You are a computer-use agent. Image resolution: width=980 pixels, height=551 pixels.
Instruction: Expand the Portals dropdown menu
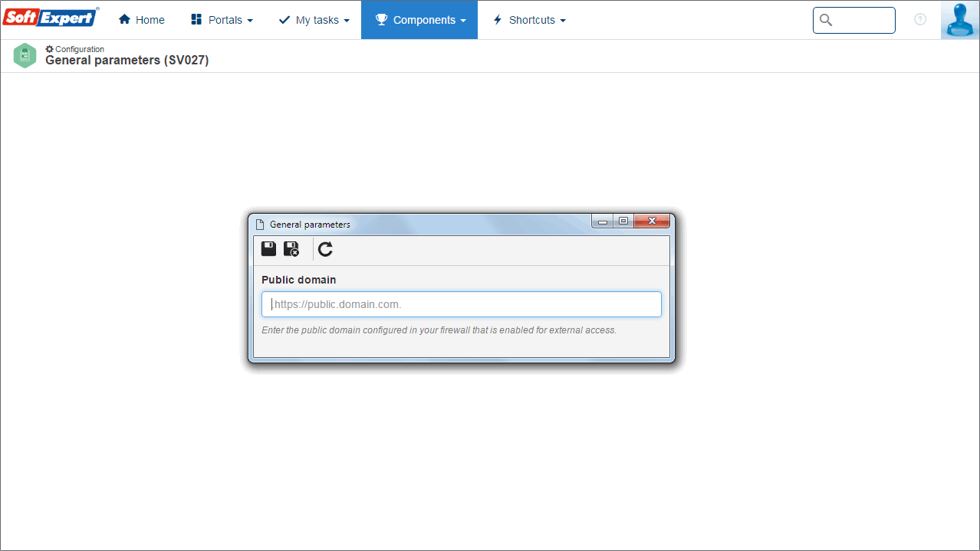222,20
